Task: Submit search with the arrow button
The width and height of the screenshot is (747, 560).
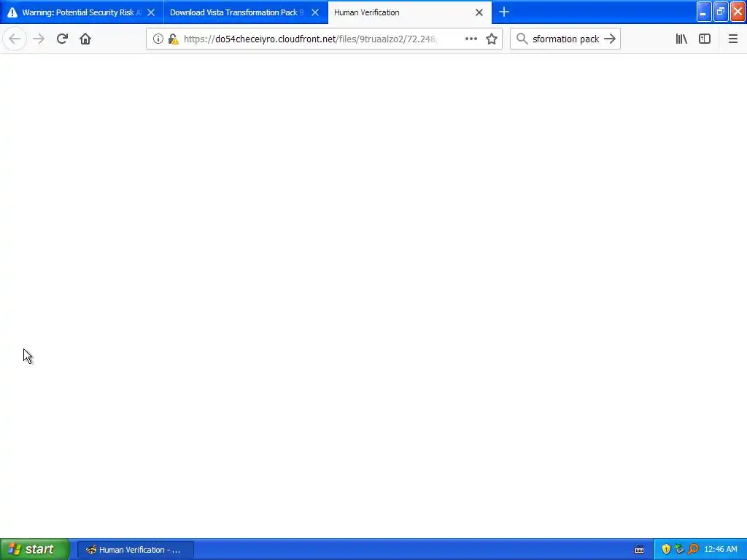Action: [x=610, y=39]
